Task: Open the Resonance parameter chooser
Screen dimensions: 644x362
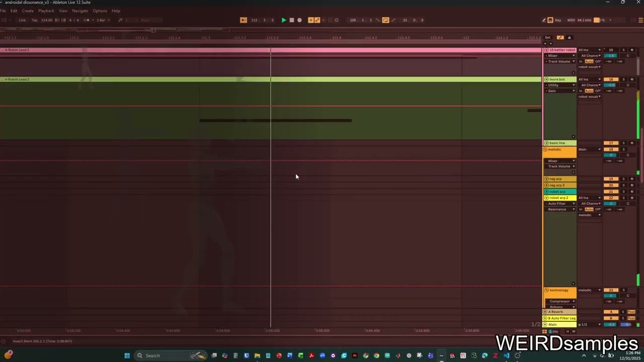Action: [x=560, y=209]
